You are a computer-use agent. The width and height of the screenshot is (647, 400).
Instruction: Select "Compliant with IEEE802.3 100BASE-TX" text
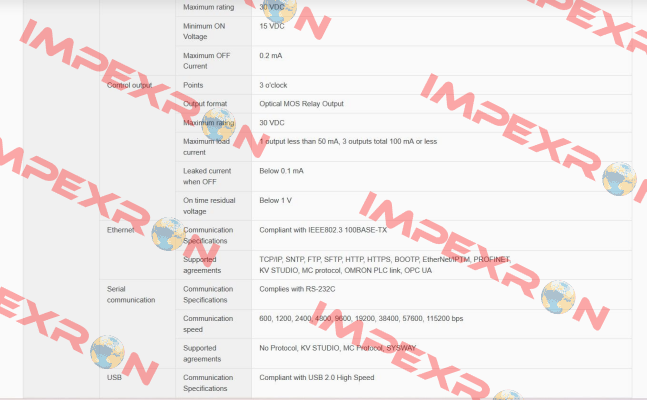tap(323, 230)
